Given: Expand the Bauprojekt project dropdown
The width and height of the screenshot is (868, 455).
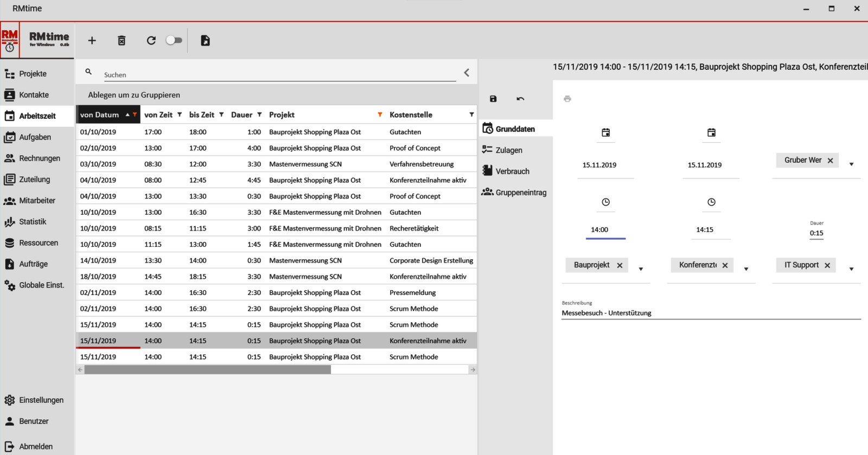Looking at the screenshot, I should coord(641,269).
